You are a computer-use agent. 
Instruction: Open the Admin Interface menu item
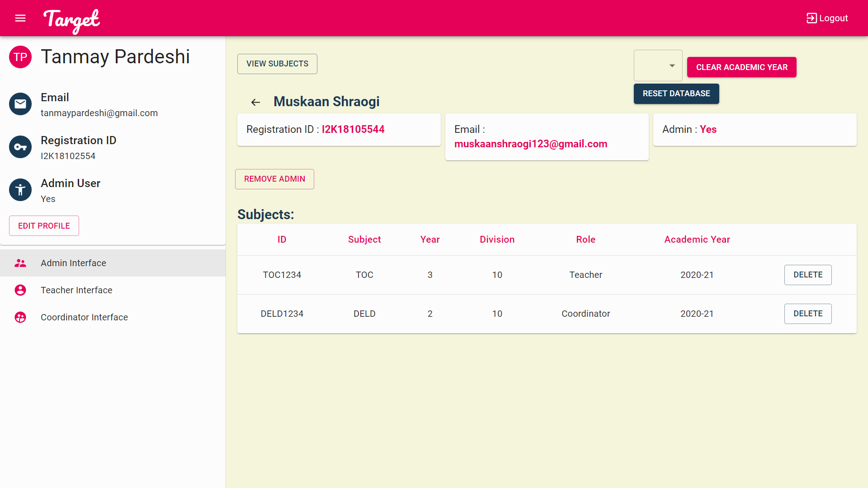[x=73, y=263]
